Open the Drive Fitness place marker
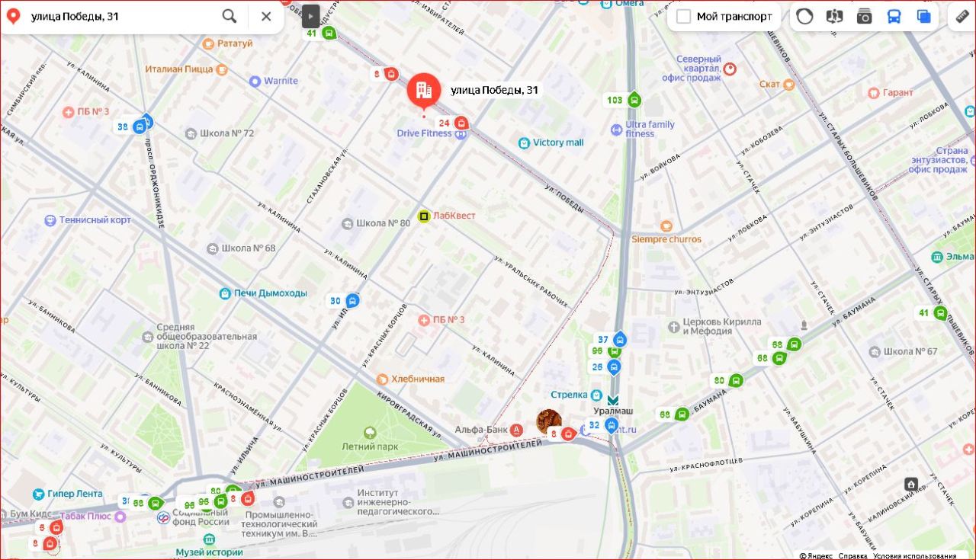976x560 pixels. coord(461,134)
